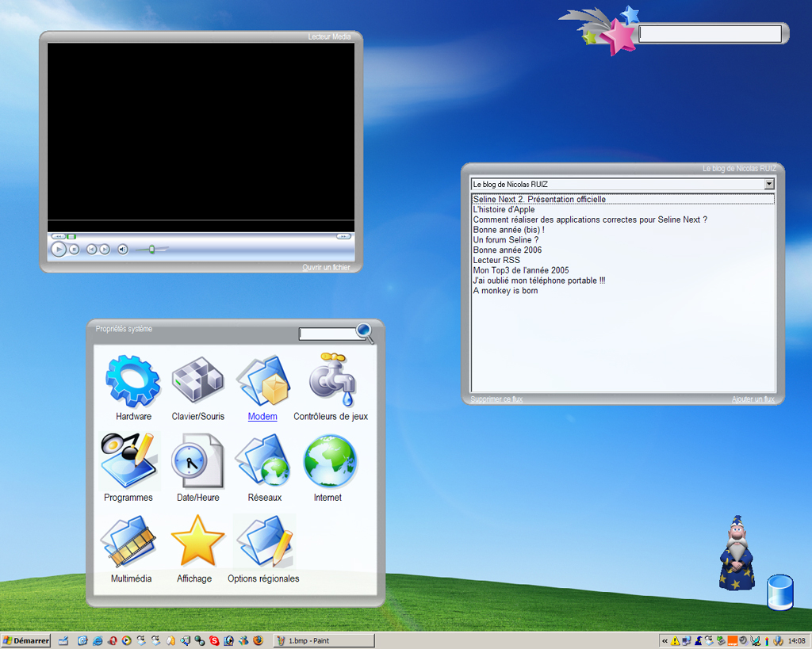Click the Ouvrir un fichier link

pos(326,268)
